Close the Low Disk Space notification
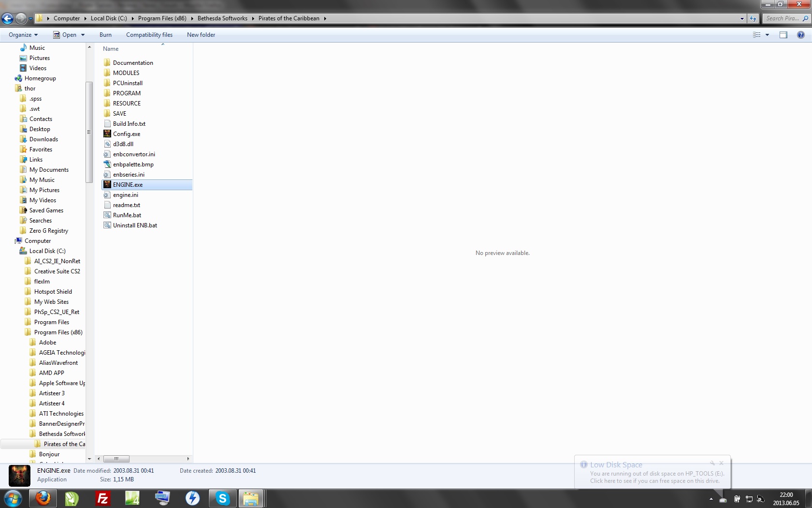Image resolution: width=812 pixels, height=508 pixels. (x=721, y=463)
